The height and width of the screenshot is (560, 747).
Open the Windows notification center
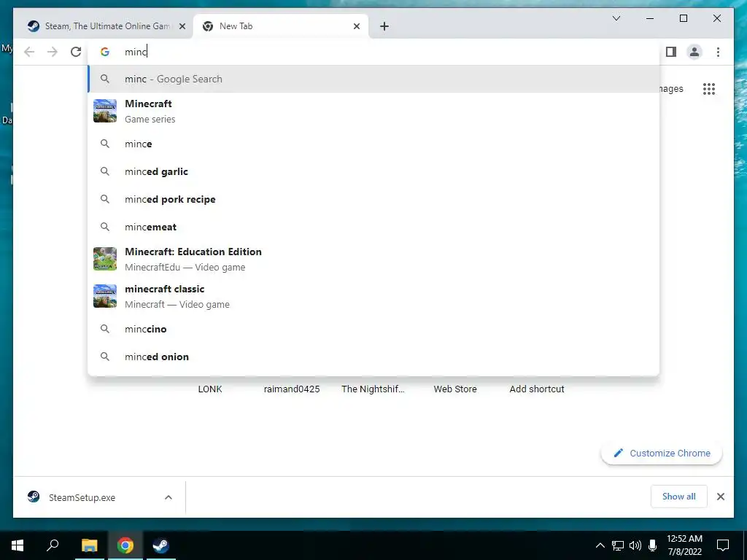point(723,545)
